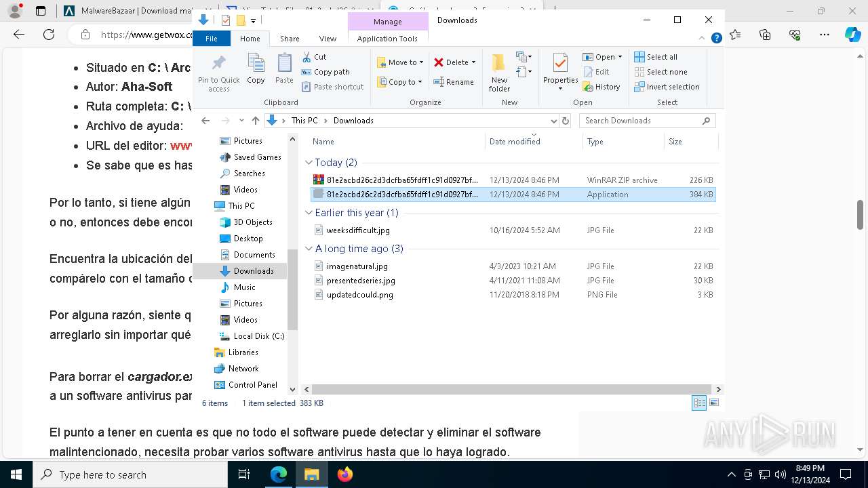Screen dimensions: 868x488
Task: Rename the selected file
Action: (454, 82)
